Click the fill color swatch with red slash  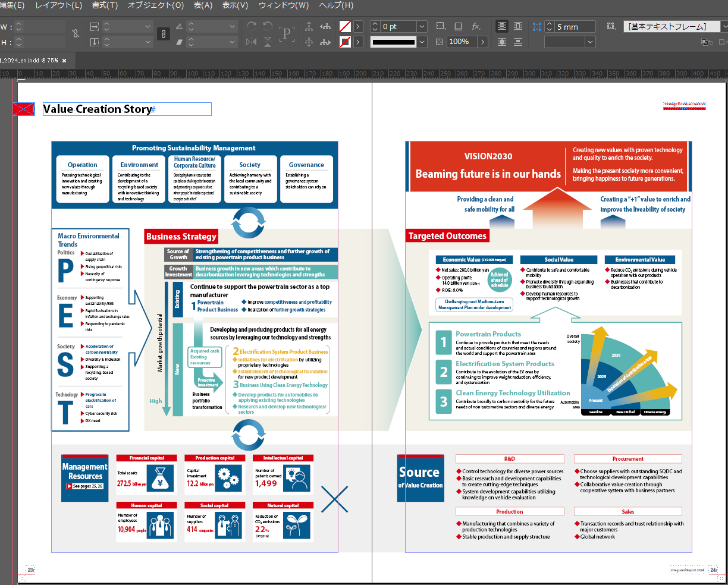point(345,27)
